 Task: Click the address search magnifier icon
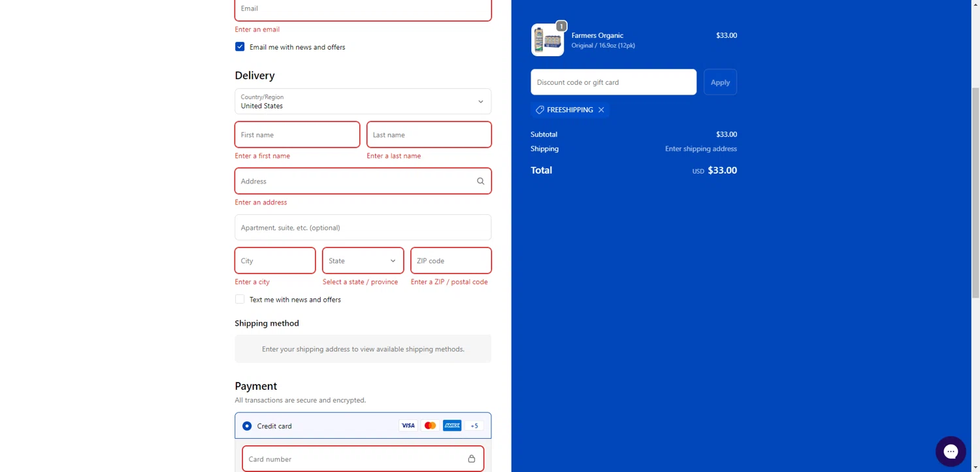click(x=480, y=181)
